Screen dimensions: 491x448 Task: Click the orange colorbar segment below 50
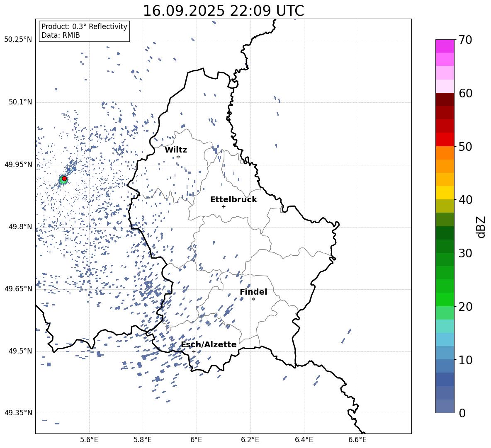click(x=445, y=153)
